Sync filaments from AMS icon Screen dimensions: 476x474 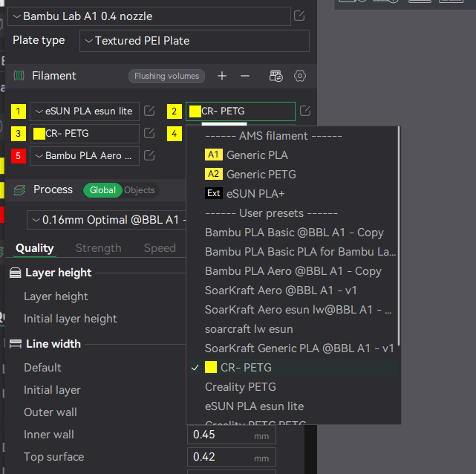(x=276, y=76)
